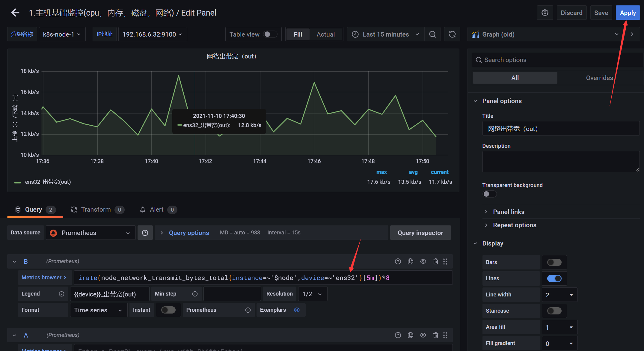Enable the Staircase switch
The height and width of the screenshot is (351, 644).
tap(554, 311)
